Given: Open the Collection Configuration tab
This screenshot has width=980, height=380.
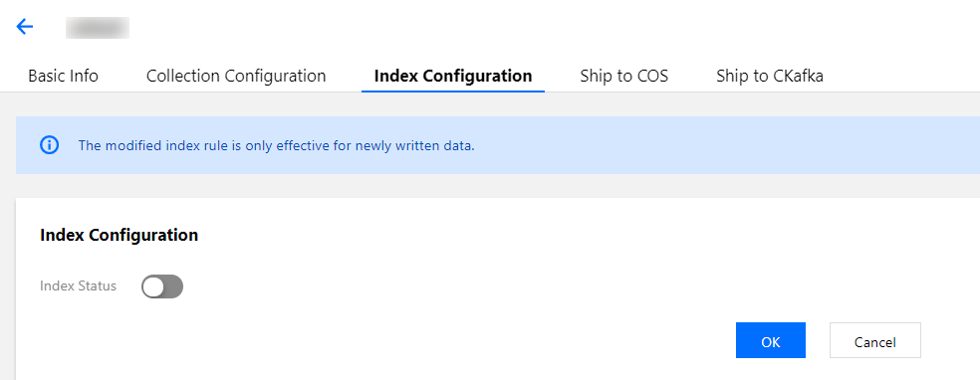Looking at the screenshot, I should click(236, 77).
